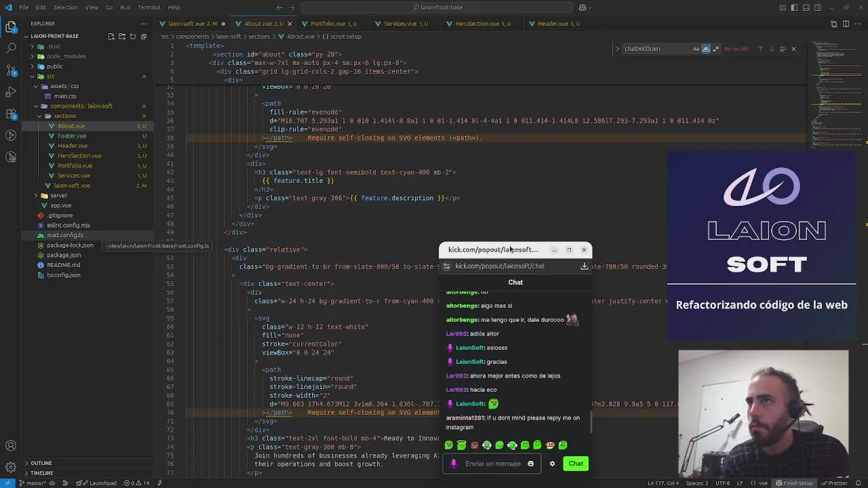868x488 pixels.
Task: Go to previous match in find widget
Action: 760,49
